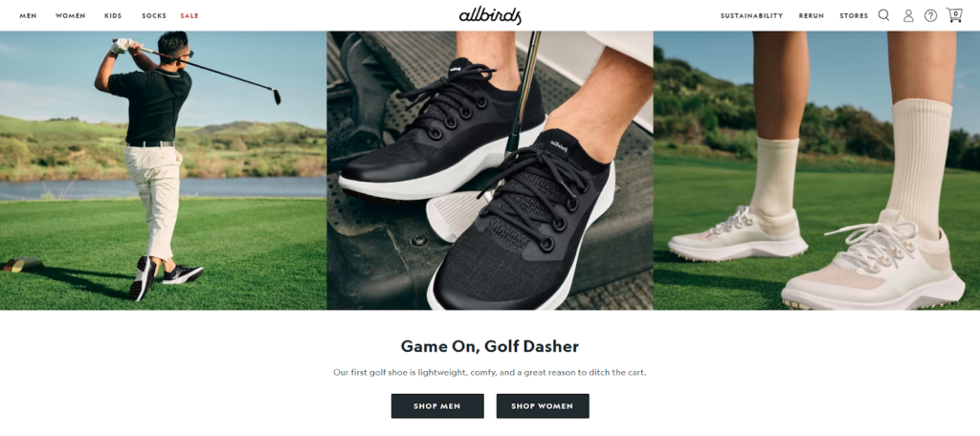Click the help question mark icon
The height and width of the screenshot is (436, 980).
(930, 15)
